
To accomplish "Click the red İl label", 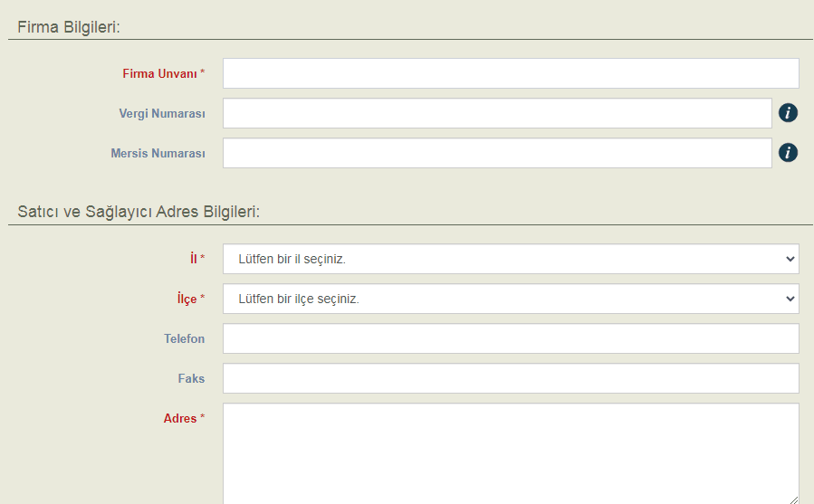I will coord(193,259).
